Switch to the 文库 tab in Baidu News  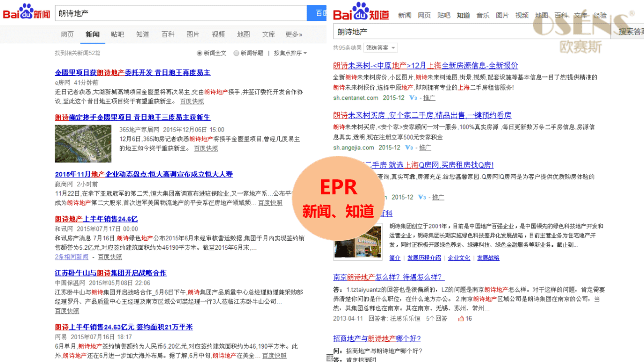[x=269, y=34]
